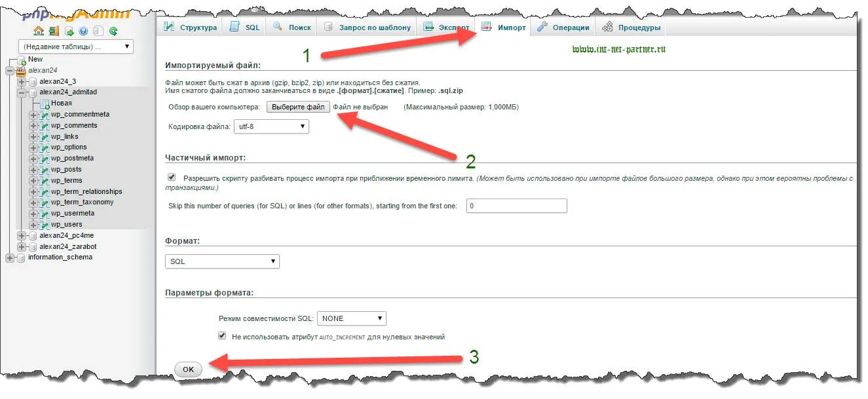Open the recent tables dropdown

pos(77,47)
